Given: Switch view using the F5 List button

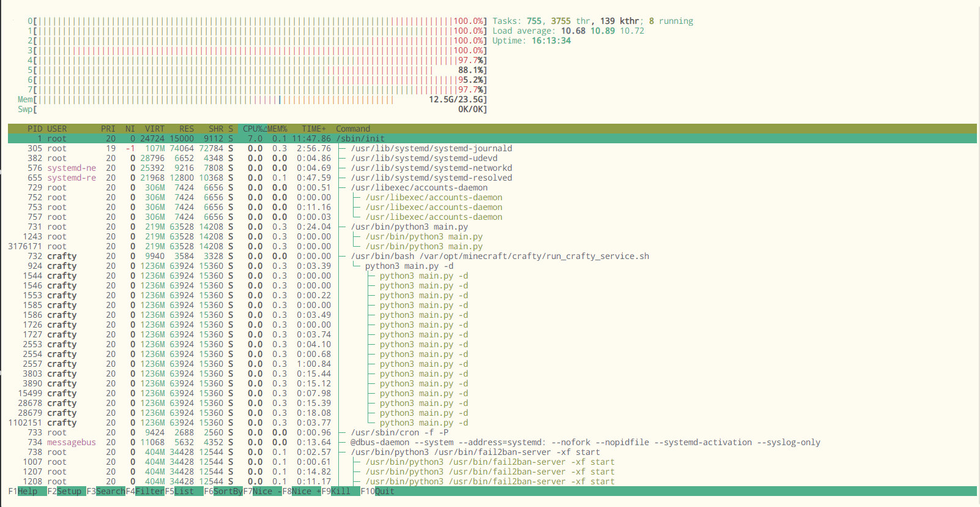Looking at the screenshot, I should point(184,491).
